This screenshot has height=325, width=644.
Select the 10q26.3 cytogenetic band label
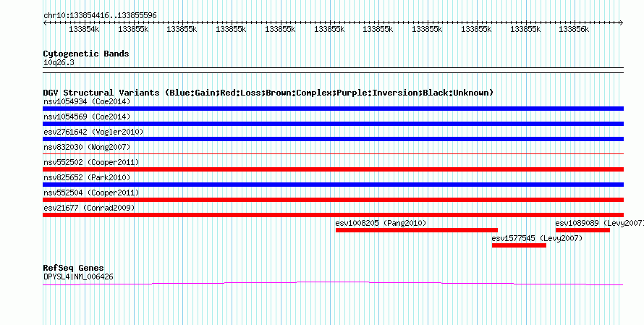point(59,63)
